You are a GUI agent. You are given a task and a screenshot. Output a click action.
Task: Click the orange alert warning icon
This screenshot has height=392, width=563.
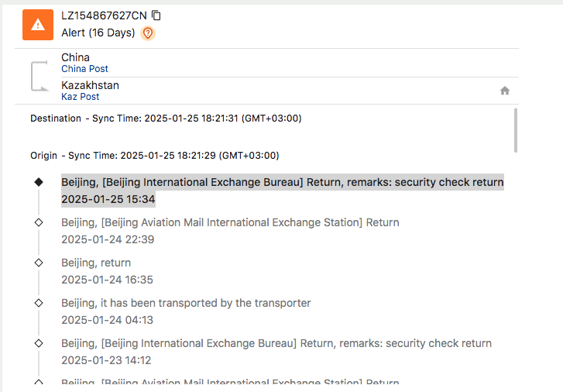pyautogui.click(x=38, y=25)
